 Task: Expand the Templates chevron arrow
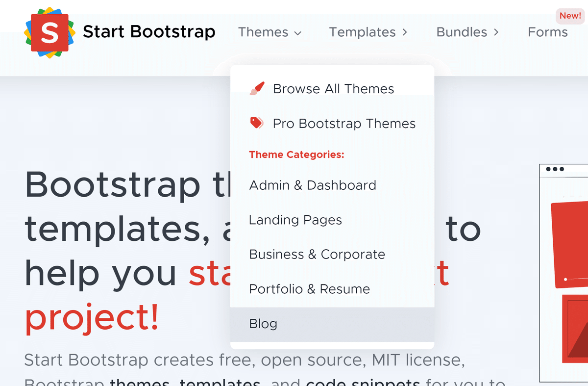tap(404, 32)
